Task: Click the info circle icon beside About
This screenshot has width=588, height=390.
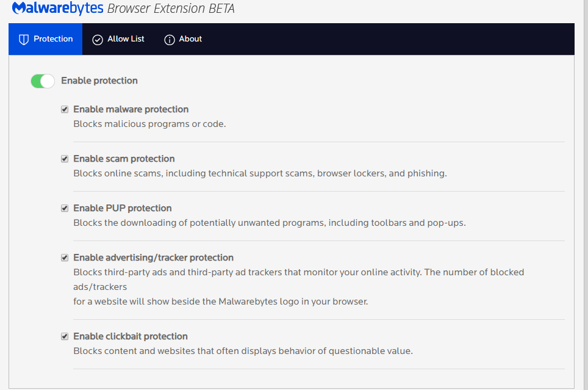Action: tap(169, 40)
